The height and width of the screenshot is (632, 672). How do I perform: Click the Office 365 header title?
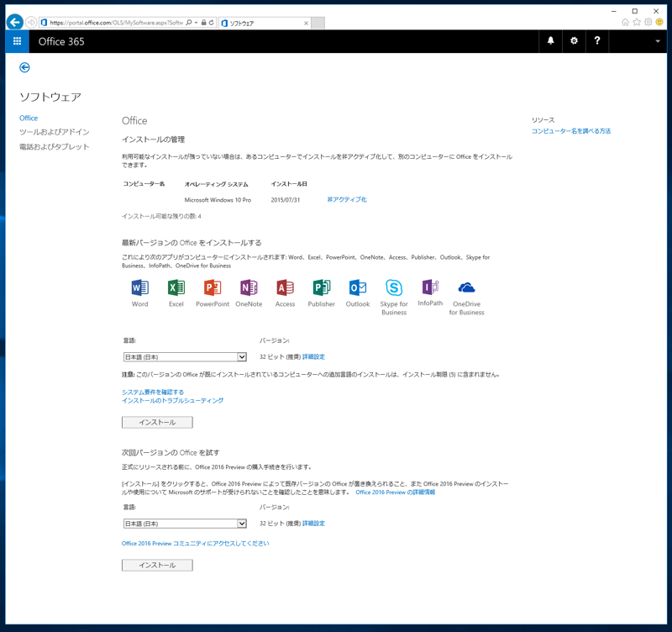(61, 41)
